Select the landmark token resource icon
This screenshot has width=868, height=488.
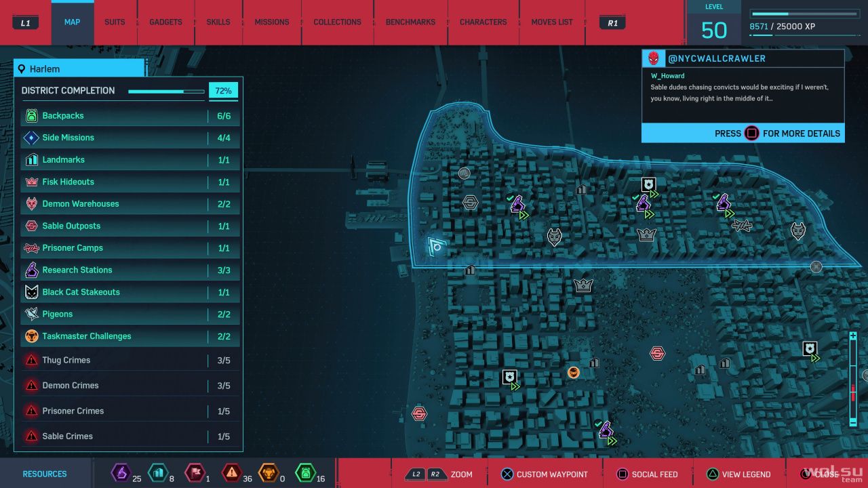click(x=157, y=472)
